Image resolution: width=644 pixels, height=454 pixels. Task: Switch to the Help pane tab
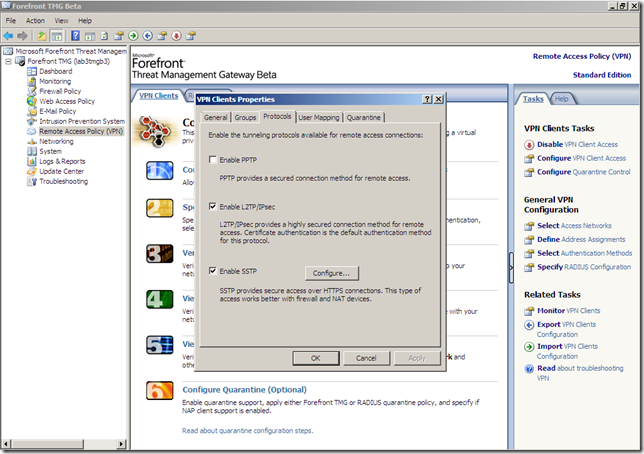561,99
